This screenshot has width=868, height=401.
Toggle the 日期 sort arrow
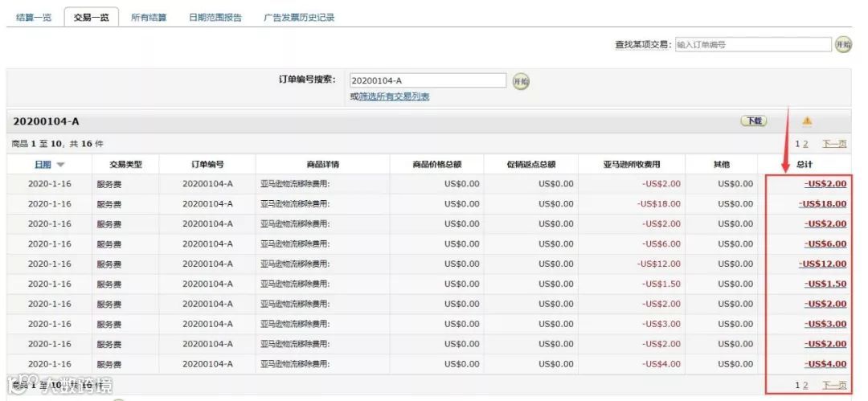pyautogui.click(x=60, y=165)
